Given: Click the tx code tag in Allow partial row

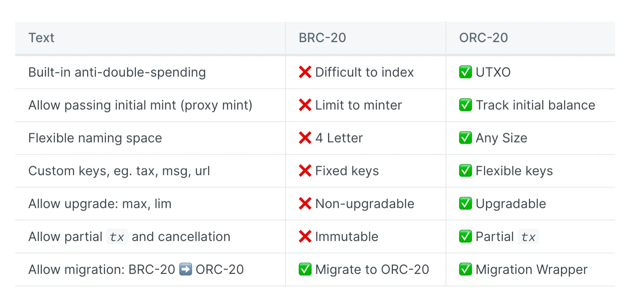Looking at the screenshot, I should 117,237.
